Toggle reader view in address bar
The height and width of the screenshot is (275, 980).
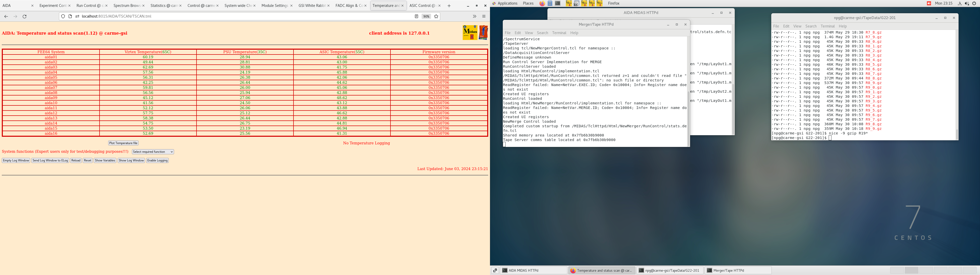416,16
